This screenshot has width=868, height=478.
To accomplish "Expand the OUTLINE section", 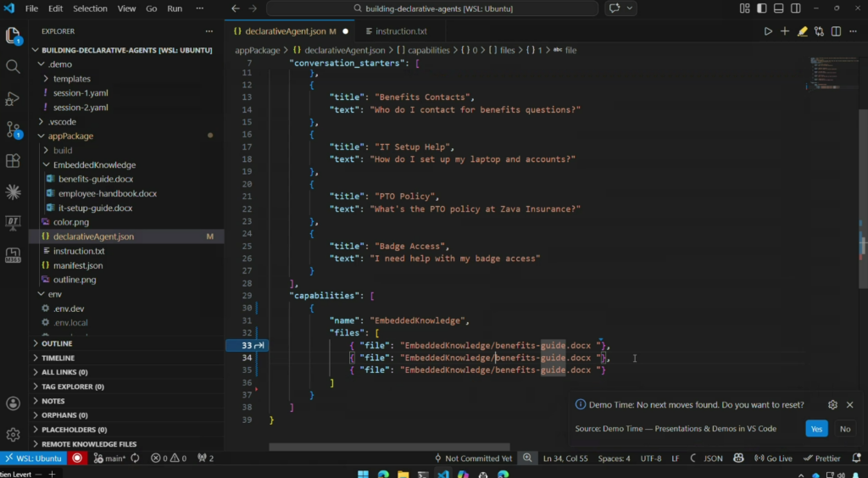I will [x=57, y=344].
